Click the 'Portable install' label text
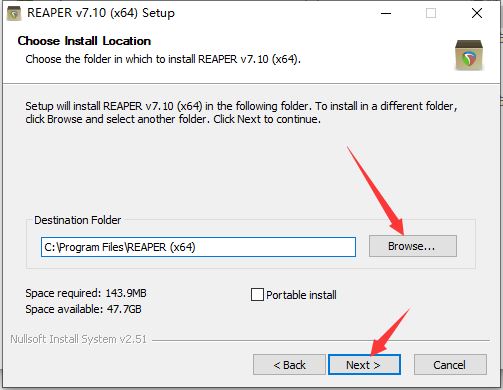503x390 pixels. click(x=301, y=295)
